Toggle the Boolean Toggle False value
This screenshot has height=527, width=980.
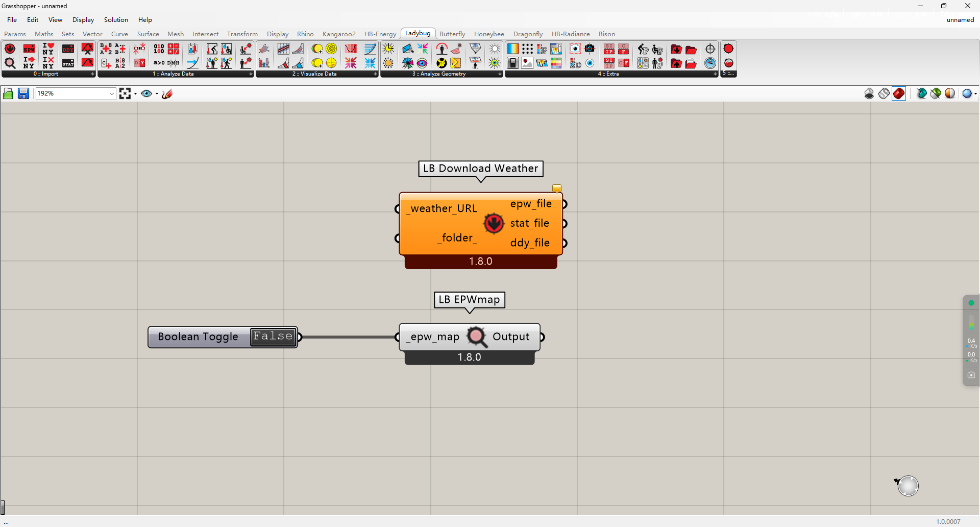pos(273,337)
